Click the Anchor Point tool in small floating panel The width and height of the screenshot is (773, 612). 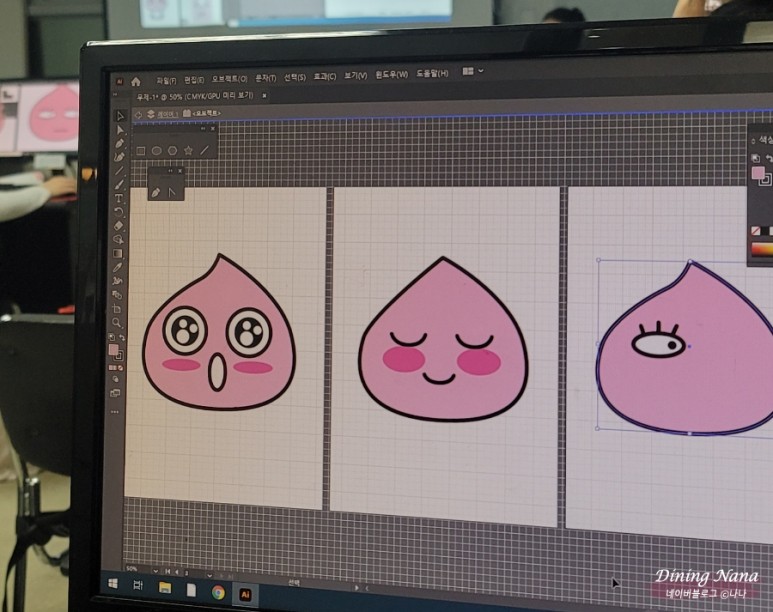pyautogui.click(x=172, y=192)
